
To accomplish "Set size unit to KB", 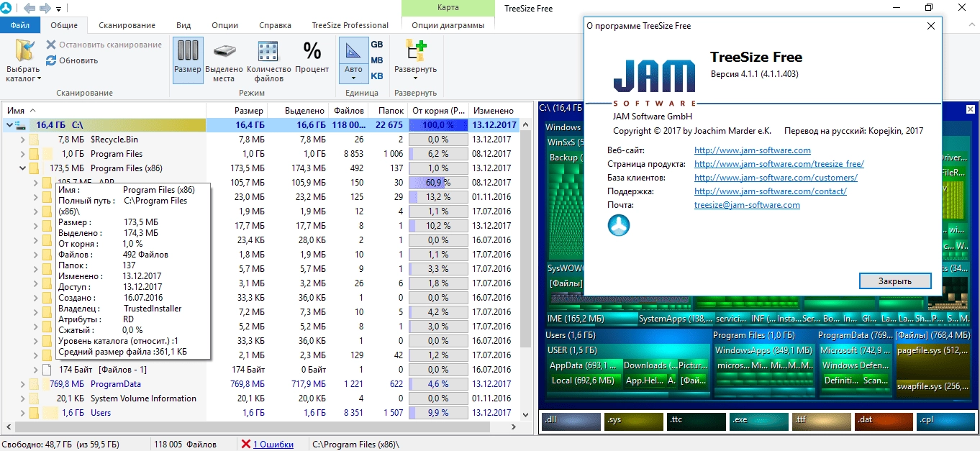I will pos(377,76).
